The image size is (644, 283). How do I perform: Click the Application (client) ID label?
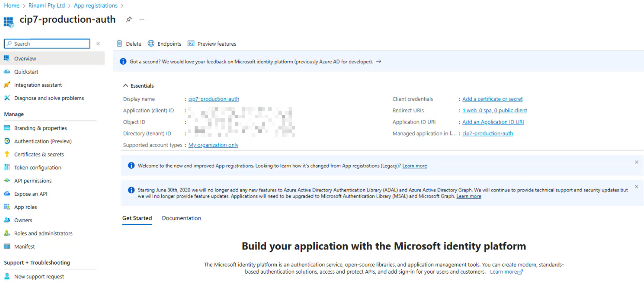148,110
